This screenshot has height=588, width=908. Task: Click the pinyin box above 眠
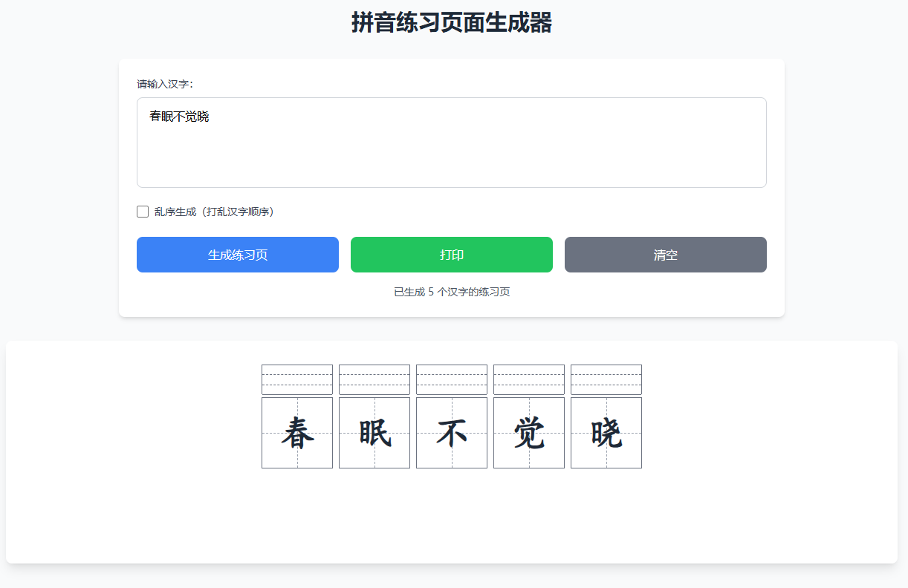point(374,379)
